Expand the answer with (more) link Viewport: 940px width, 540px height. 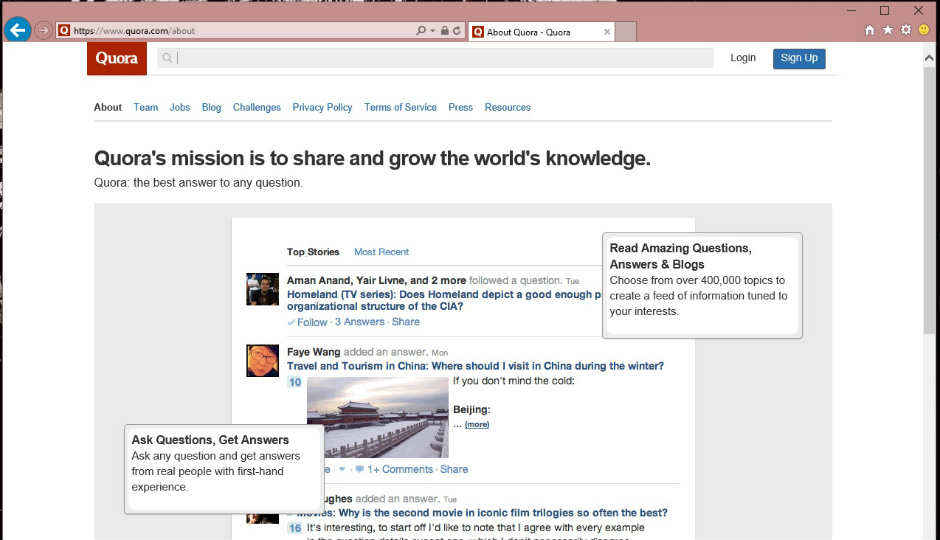[x=477, y=424]
